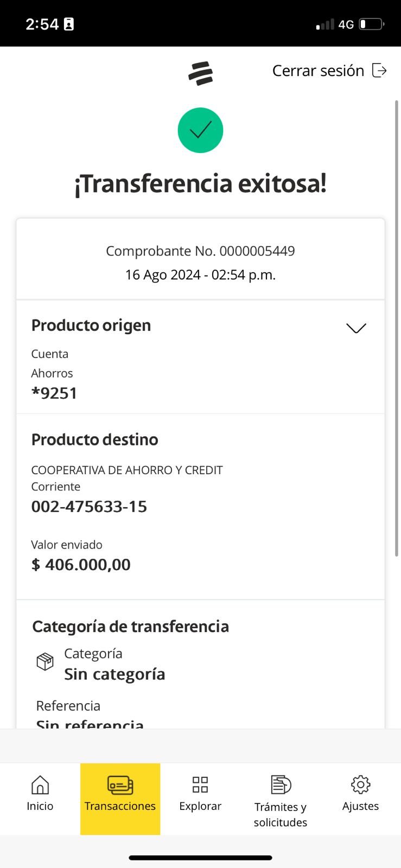Viewport: 401px width, 868px height.
Task: Go to the Inicio tab label
Action: pos(40,806)
